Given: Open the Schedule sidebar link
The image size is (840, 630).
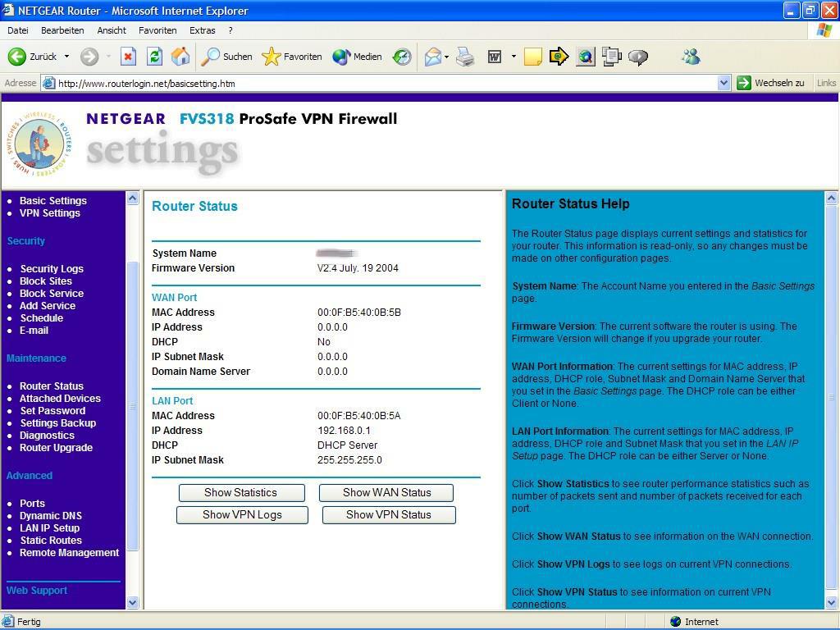Looking at the screenshot, I should click(x=42, y=317).
